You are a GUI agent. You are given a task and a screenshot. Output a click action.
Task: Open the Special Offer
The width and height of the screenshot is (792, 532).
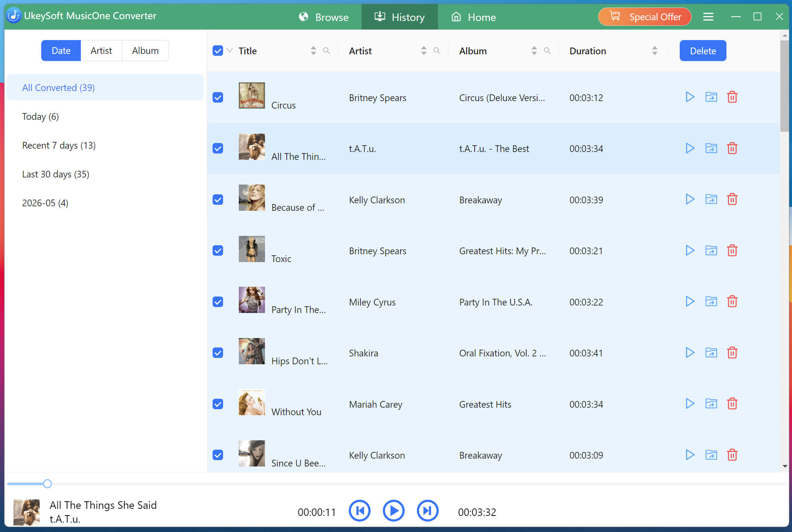click(x=645, y=17)
